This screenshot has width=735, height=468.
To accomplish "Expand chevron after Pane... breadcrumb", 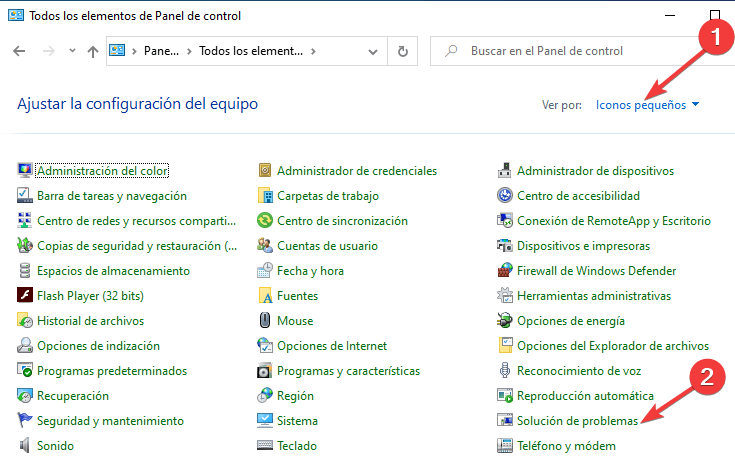I will [x=189, y=51].
